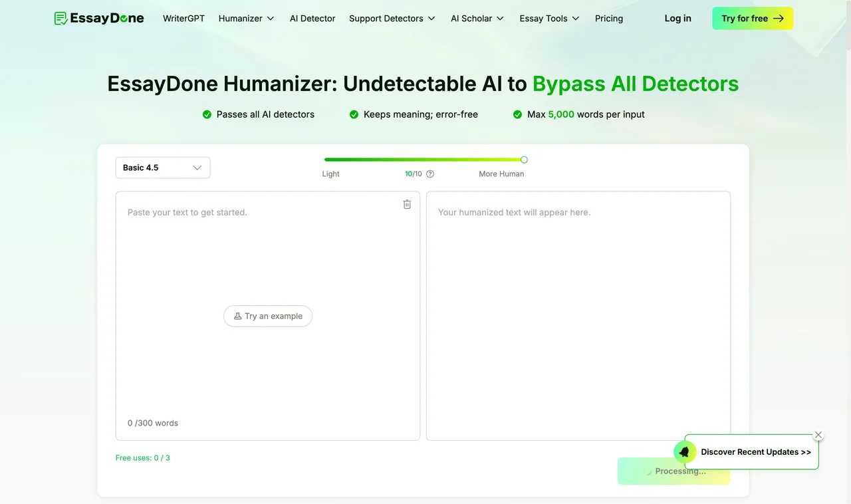Expand the AI Scholar menu
Image resolution: width=851 pixels, height=504 pixels.
pos(477,19)
